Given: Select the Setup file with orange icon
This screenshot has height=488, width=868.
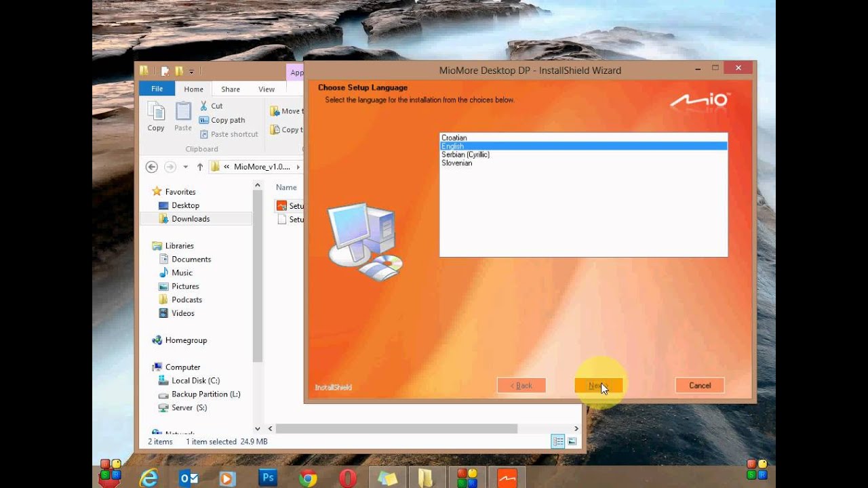Looking at the screenshot, I should [290, 205].
